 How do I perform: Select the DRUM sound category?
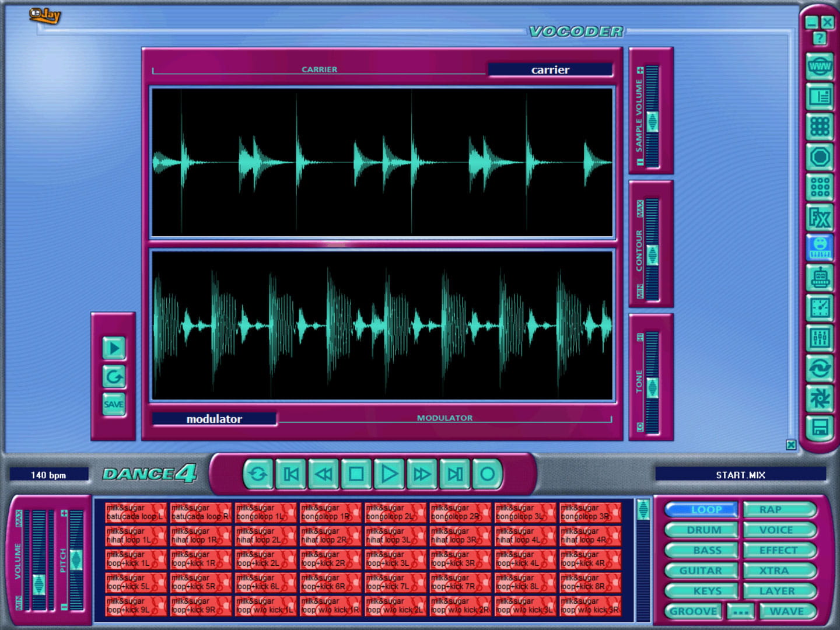click(x=702, y=530)
